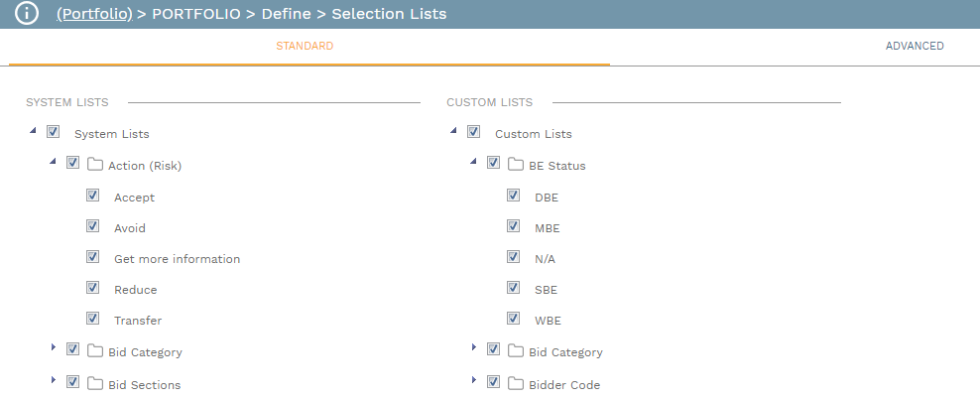Open the Portfolio breadcrumb link

coord(95,14)
